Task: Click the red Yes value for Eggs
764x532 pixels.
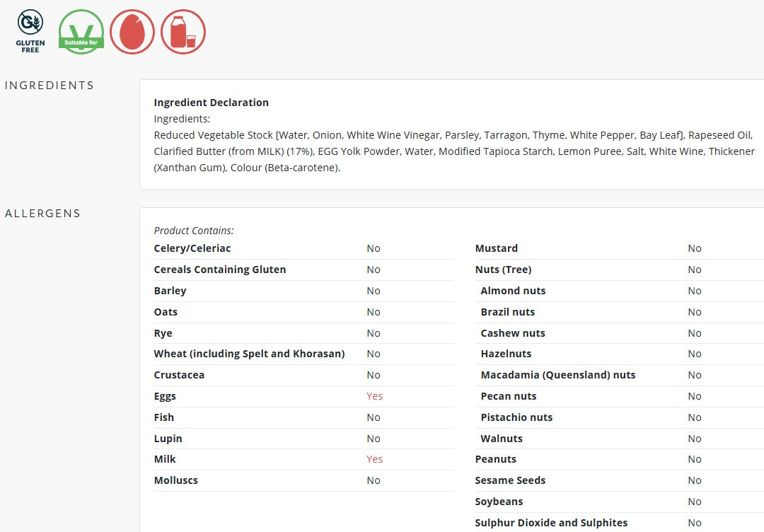Action: [x=374, y=396]
